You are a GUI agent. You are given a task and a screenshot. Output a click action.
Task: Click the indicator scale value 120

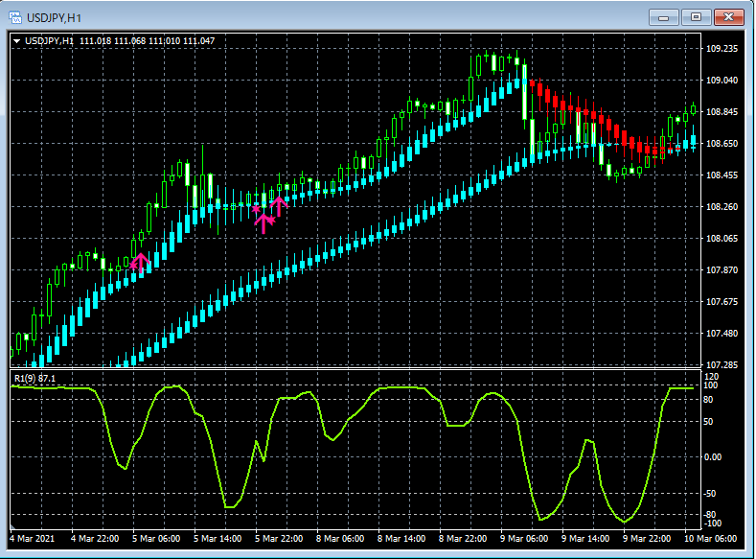coord(712,377)
